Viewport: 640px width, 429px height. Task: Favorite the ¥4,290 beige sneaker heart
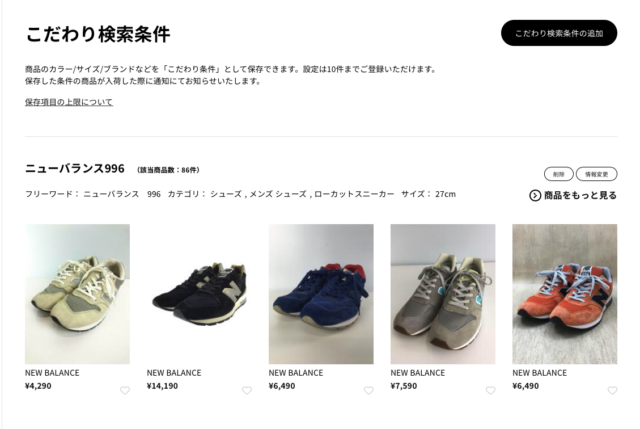125,390
